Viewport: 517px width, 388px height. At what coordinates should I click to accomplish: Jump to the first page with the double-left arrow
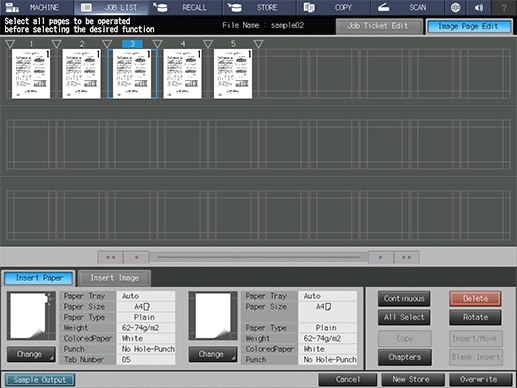pyautogui.click(x=110, y=257)
